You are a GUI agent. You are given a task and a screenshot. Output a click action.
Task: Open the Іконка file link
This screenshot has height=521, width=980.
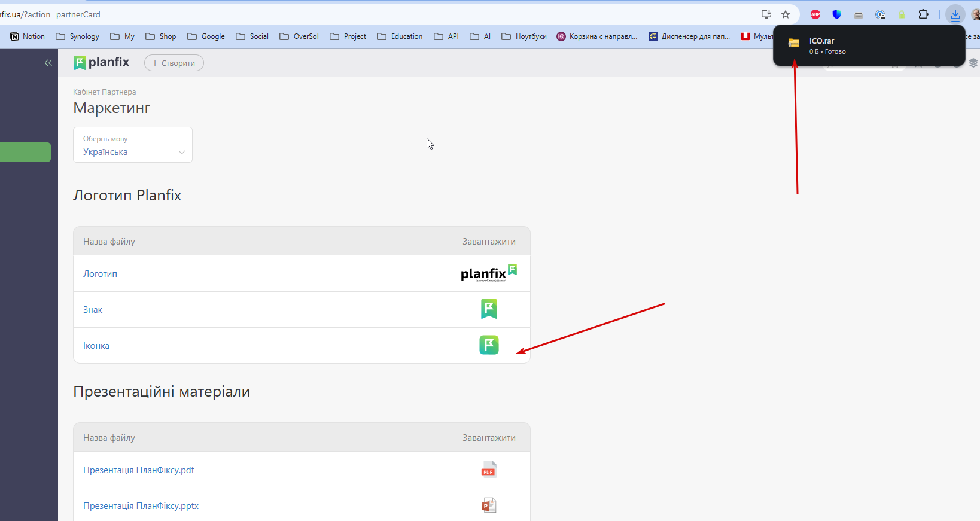coord(96,346)
